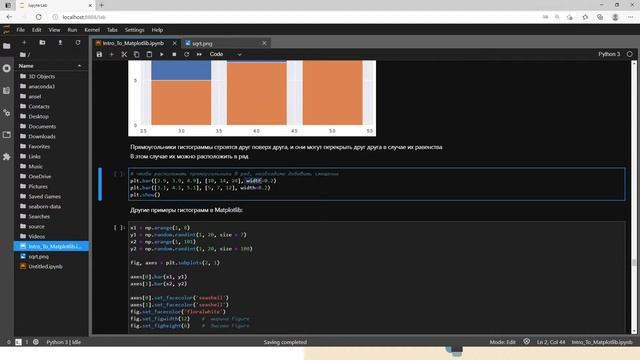Select the OneDrive folder
Screen dimensions: 640x360
[51, 176]
